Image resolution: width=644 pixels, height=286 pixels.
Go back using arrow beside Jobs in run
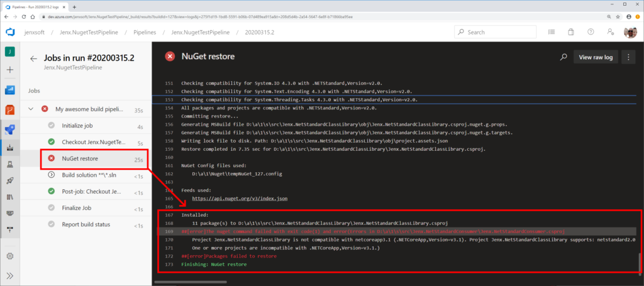click(34, 58)
